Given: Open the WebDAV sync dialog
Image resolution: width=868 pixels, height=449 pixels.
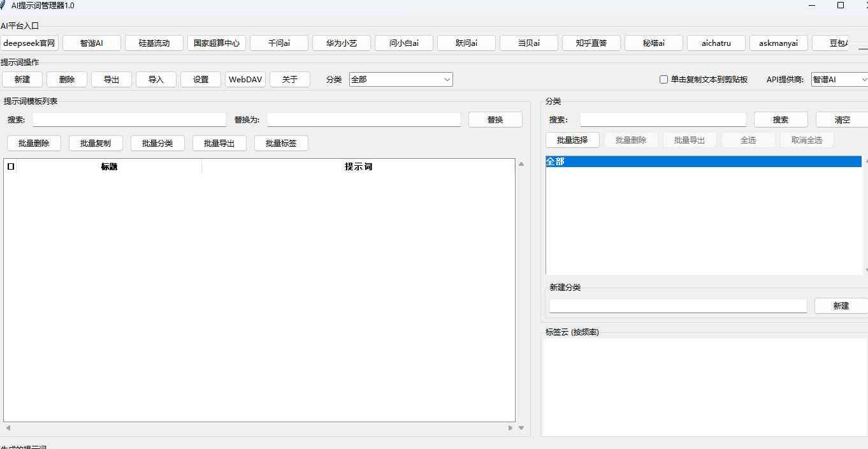Looking at the screenshot, I should click(x=245, y=80).
